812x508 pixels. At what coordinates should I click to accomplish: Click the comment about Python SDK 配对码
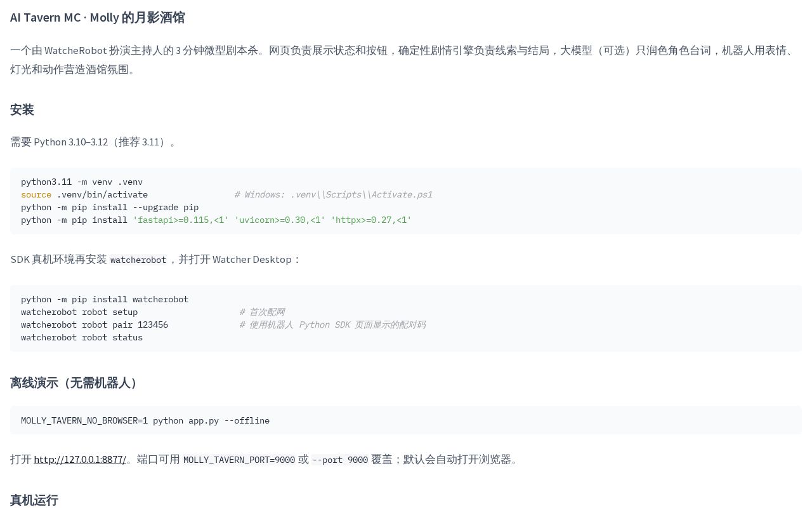[x=332, y=324]
